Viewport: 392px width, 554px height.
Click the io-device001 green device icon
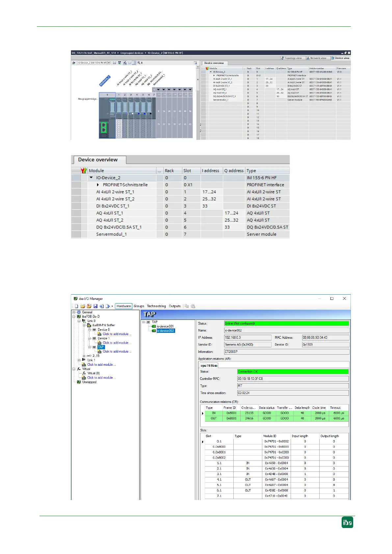(154, 327)
